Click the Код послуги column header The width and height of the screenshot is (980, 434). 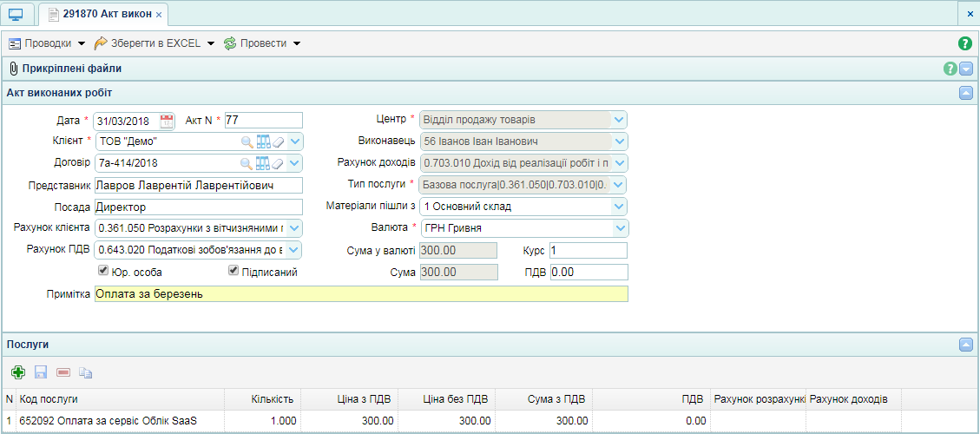point(120,399)
